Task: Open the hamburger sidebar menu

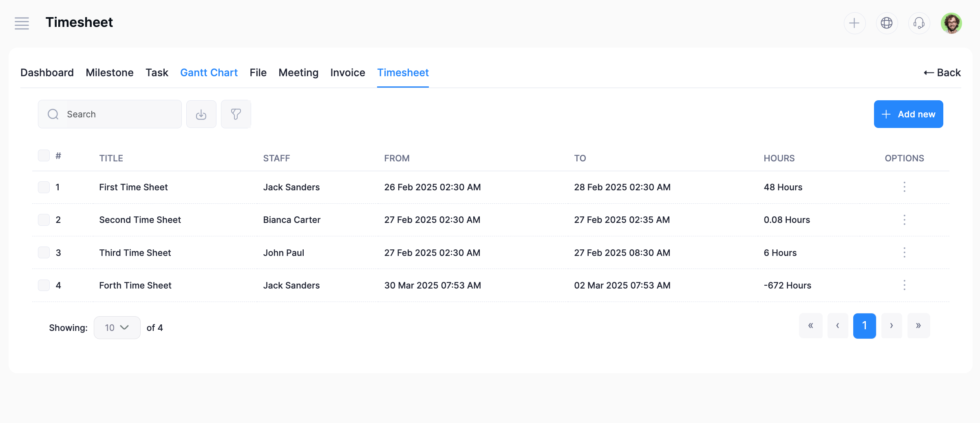Action: pos(22,23)
